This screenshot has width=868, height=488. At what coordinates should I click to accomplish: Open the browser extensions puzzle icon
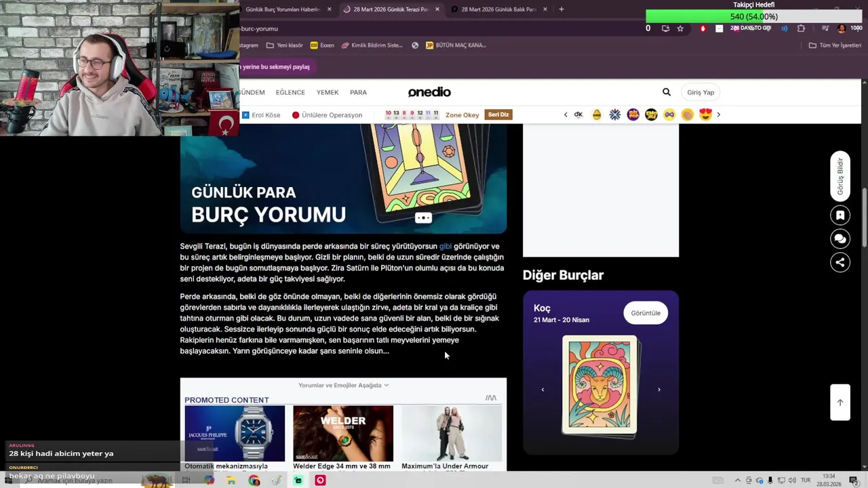coord(801,28)
